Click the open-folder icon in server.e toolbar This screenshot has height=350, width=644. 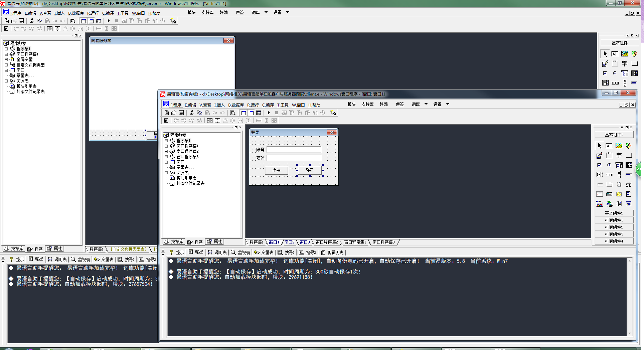click(14, 21)
